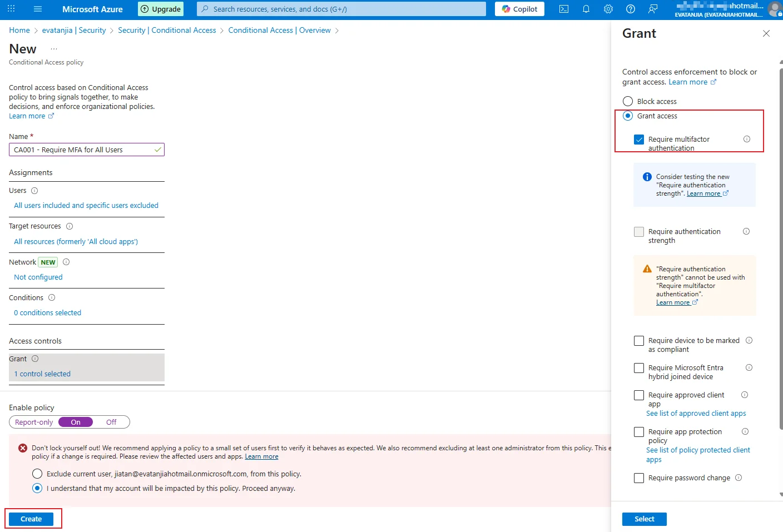Image resolution: width=783 pixels, height=532 pixels.
Task: Check Require approved client app
Action: click(639, 395)
